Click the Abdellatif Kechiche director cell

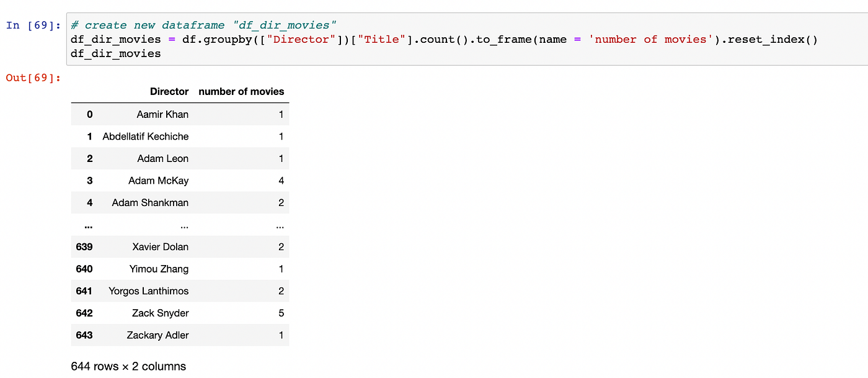(145, 136)
